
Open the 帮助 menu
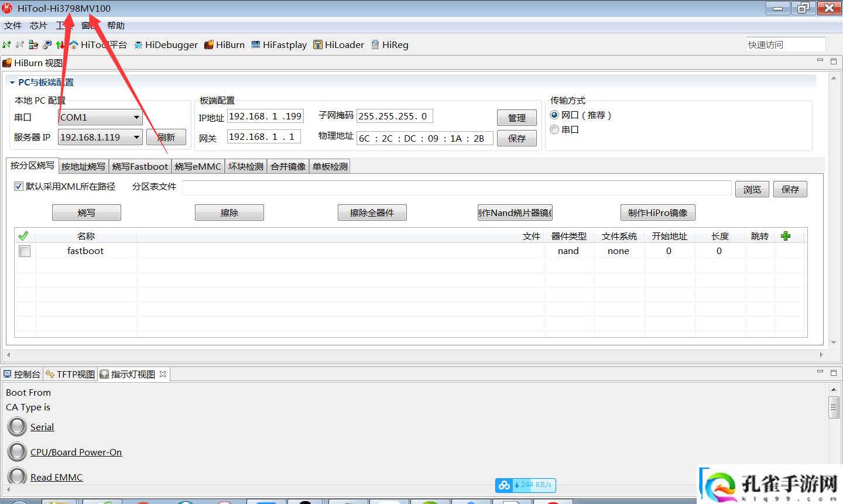coord(116,26)
